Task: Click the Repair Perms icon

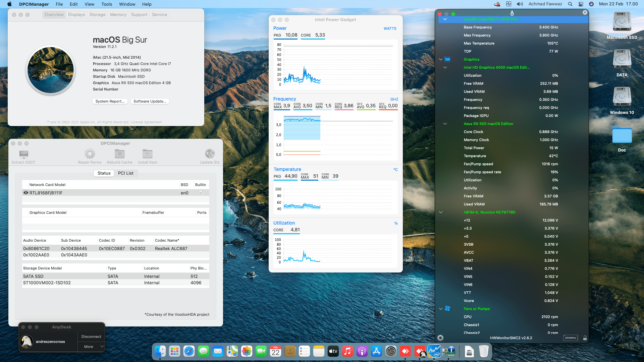Action: coord(90,155)
